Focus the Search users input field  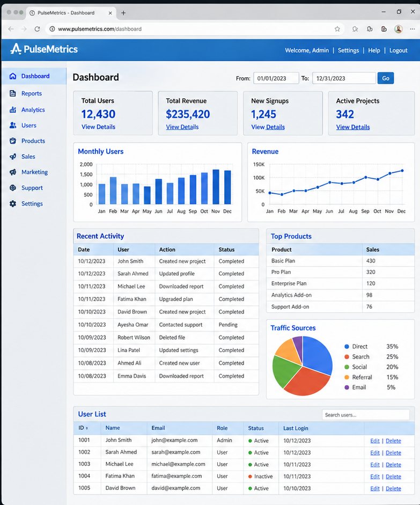[x=366, y=415]
